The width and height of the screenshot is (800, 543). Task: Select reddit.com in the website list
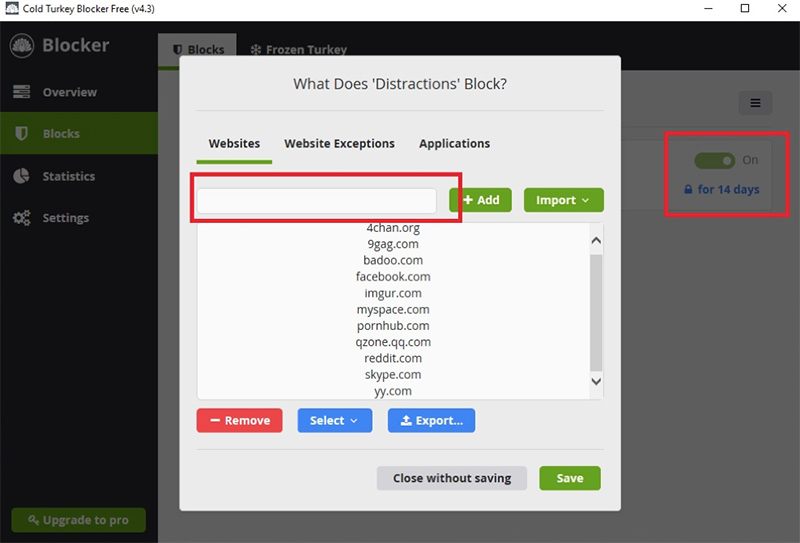(393, 358)
